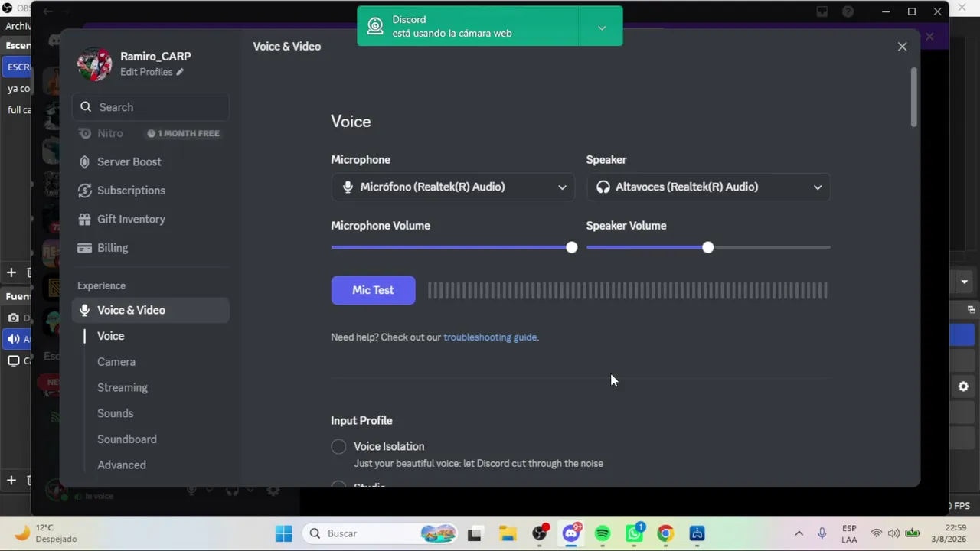
Task: Open Task View on the taskbar
Action: pos(475,533)
